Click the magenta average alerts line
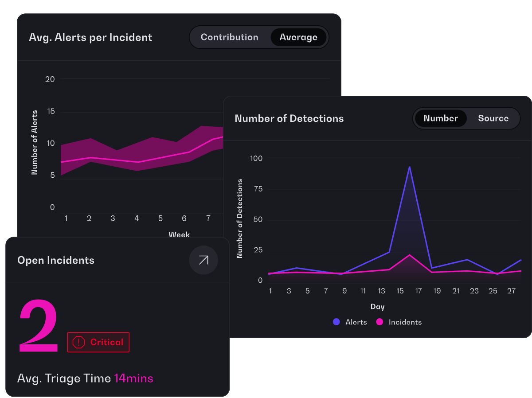The height and width of the screenshot is (398, 532). pyautogui.click(x=137, y=162)
